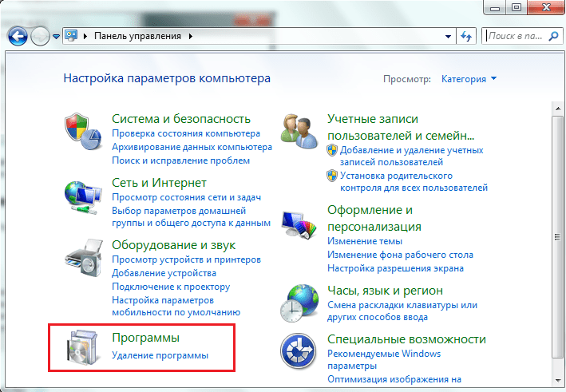
Task: Click the Control Panel icon in address bar
Action: coord(71,35)
